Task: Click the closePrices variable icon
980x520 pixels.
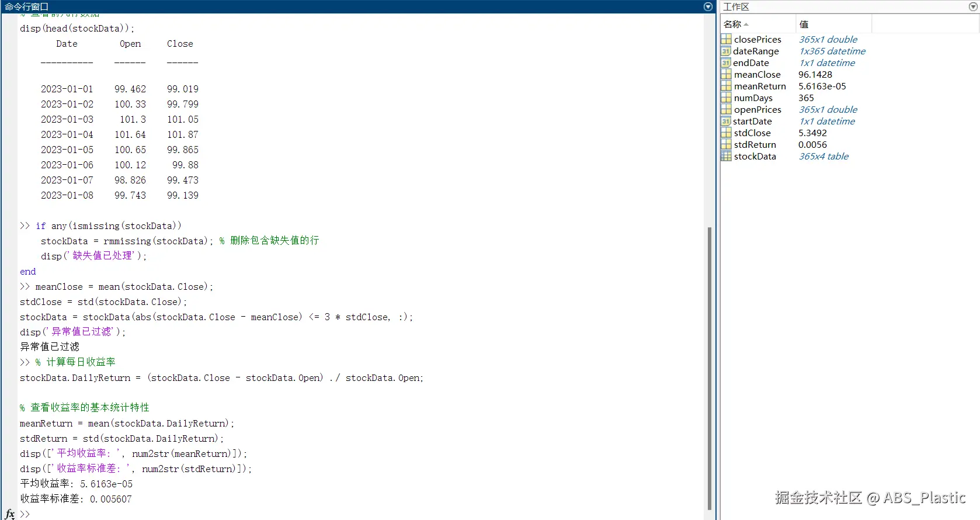Action: pos(726,39)
